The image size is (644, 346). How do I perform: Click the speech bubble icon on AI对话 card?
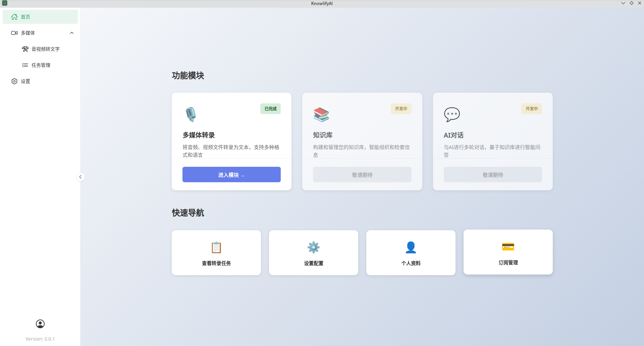(x=452, y=114)
